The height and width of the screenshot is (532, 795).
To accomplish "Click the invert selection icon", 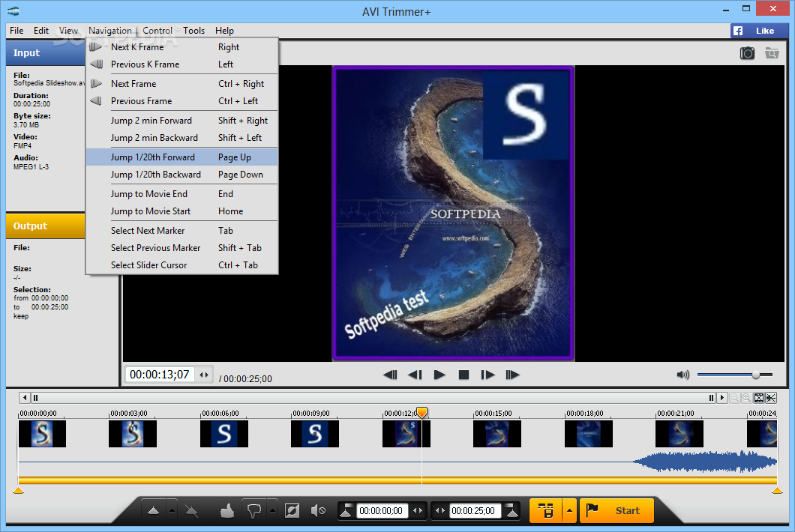I will [292, 511].
